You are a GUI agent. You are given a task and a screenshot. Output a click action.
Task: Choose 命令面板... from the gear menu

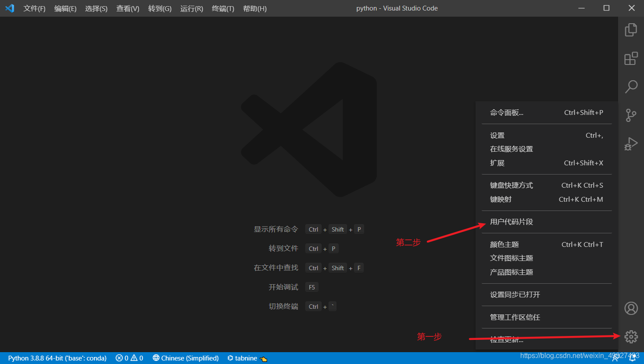(547, 113)
